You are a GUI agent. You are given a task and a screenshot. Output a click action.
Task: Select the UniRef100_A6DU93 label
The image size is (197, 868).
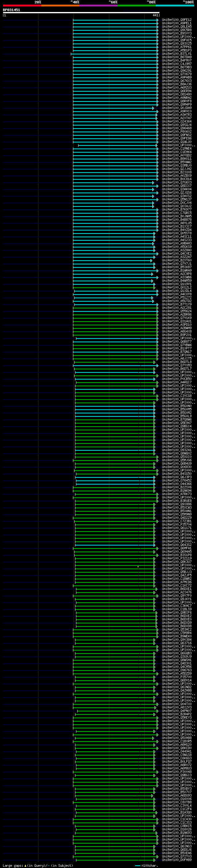(x=177, y=796)
